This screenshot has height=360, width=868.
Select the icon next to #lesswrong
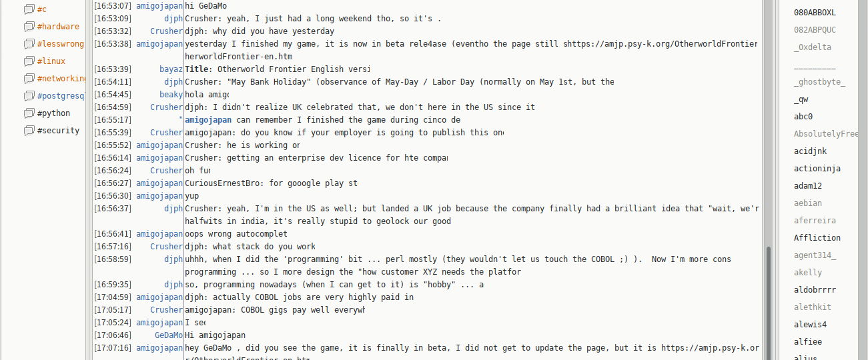pyautogui.click(x=29, y=44)
